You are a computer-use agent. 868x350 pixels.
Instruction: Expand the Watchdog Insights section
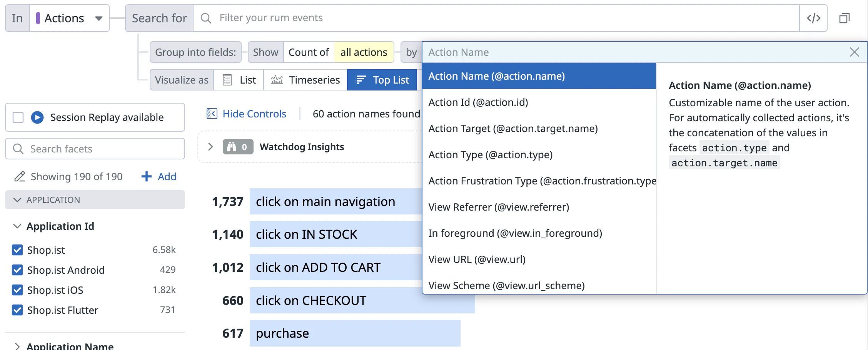pos(210,147)
